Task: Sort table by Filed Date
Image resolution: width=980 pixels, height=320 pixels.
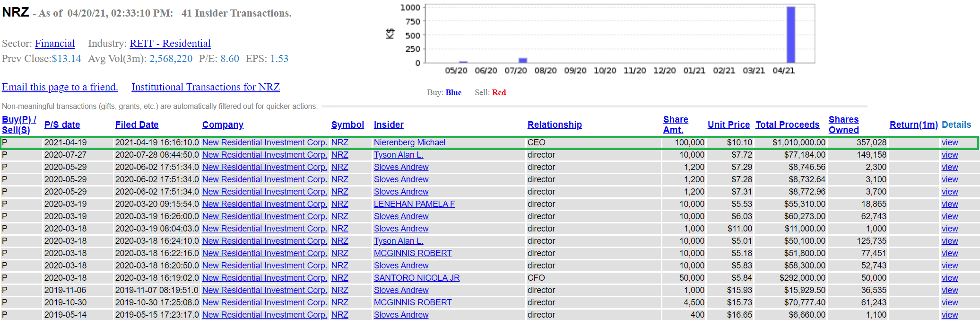Action: coord(137,124)
